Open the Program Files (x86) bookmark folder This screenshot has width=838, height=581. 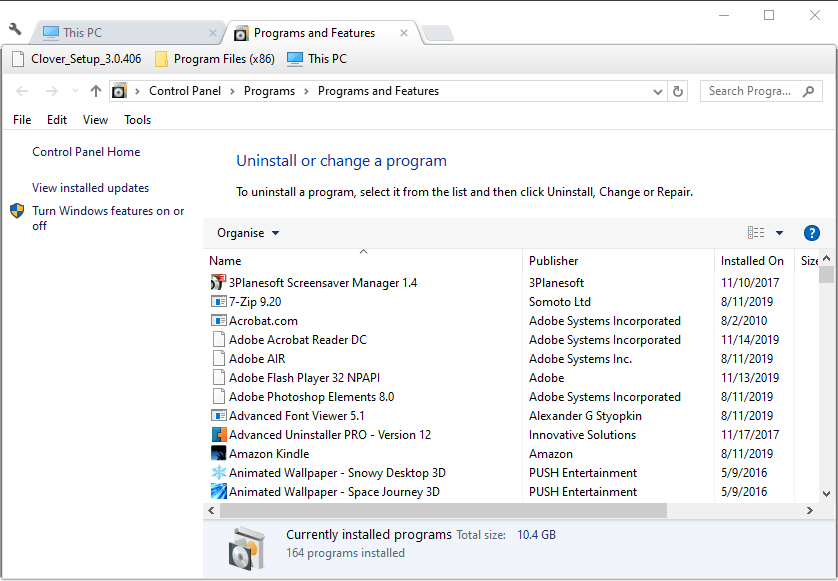(x=214, y=59)
